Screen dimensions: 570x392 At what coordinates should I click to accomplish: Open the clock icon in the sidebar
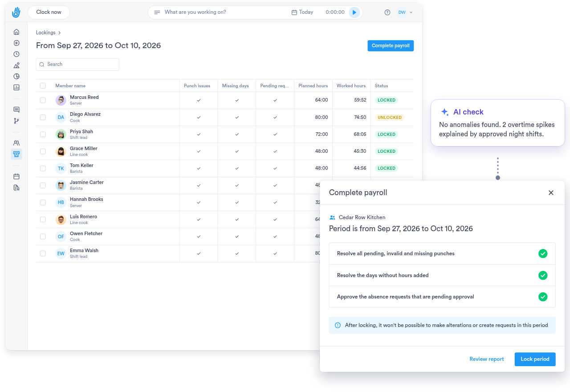click(16, 54)
